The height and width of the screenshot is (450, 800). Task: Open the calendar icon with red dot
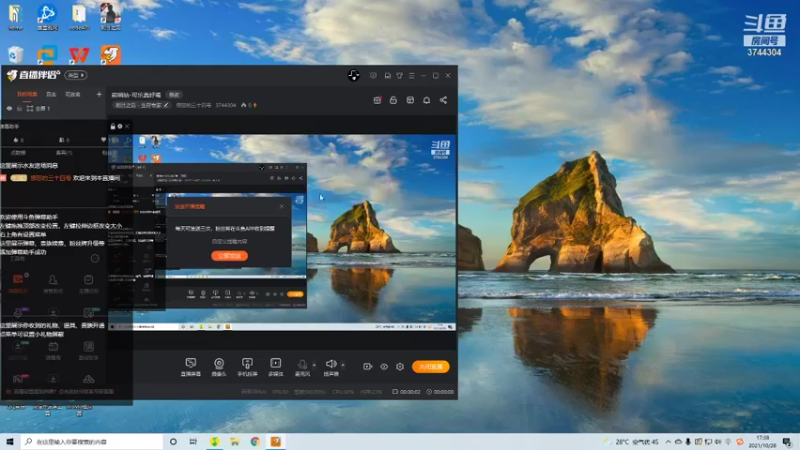click(377, 100)
